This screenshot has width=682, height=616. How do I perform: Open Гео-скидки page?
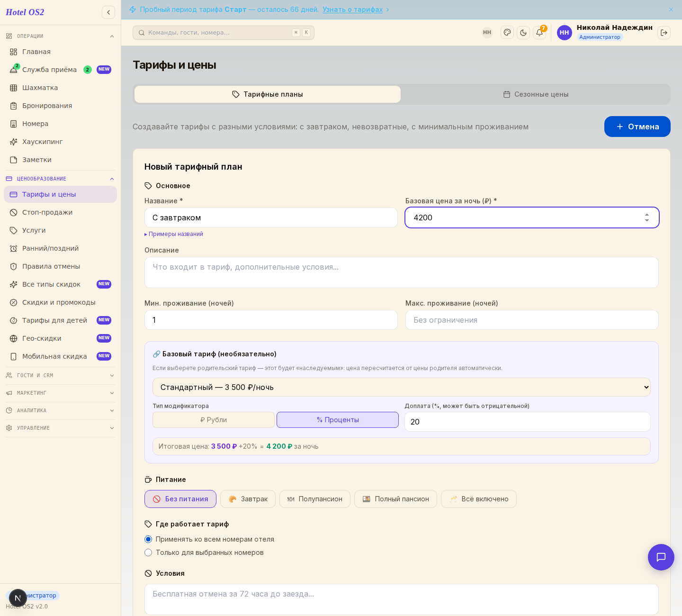click(60, 338)
